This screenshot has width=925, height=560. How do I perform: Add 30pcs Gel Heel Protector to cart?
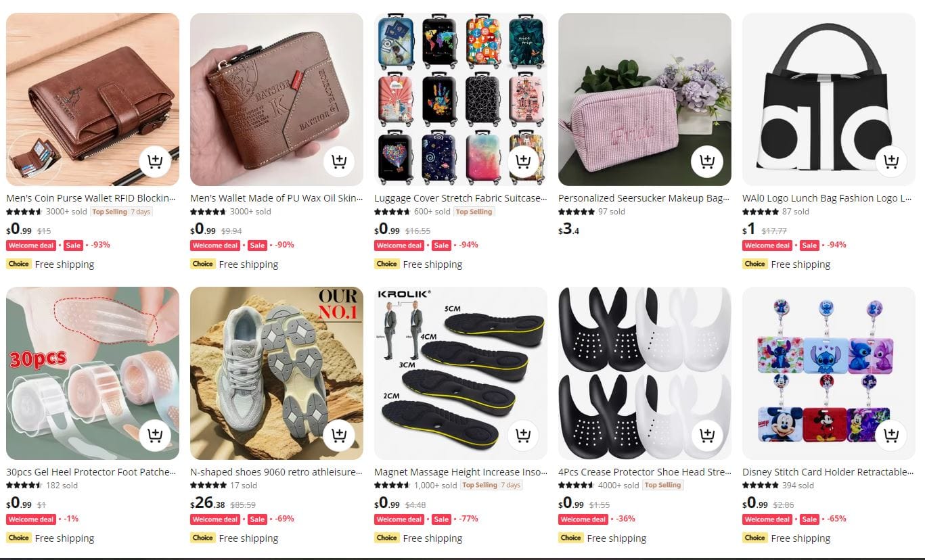(x=155, y=434)
